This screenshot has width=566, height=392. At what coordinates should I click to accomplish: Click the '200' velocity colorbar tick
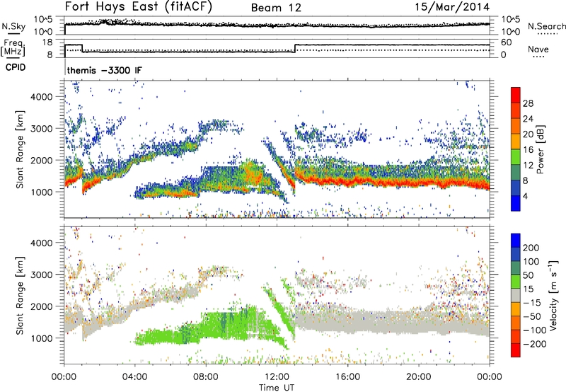[531, 248]
